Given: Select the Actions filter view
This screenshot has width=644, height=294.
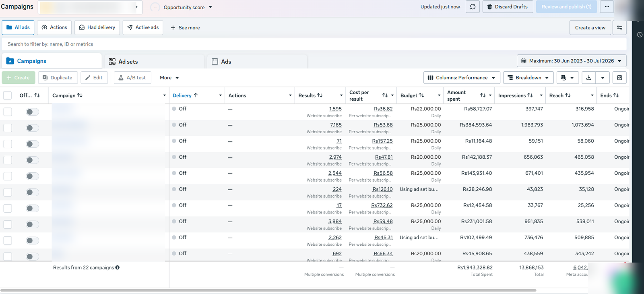Looking at the screenshot, I should click(54, 27).
